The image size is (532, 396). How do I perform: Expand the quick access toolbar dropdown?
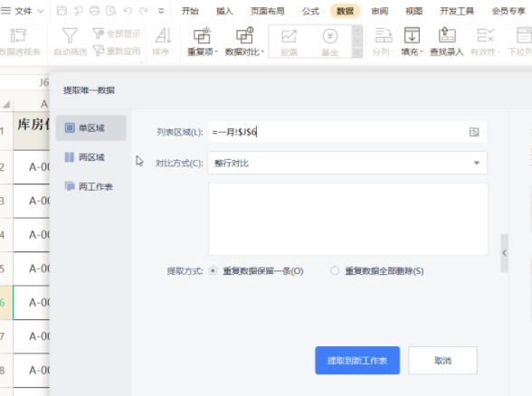coord(161,11)
